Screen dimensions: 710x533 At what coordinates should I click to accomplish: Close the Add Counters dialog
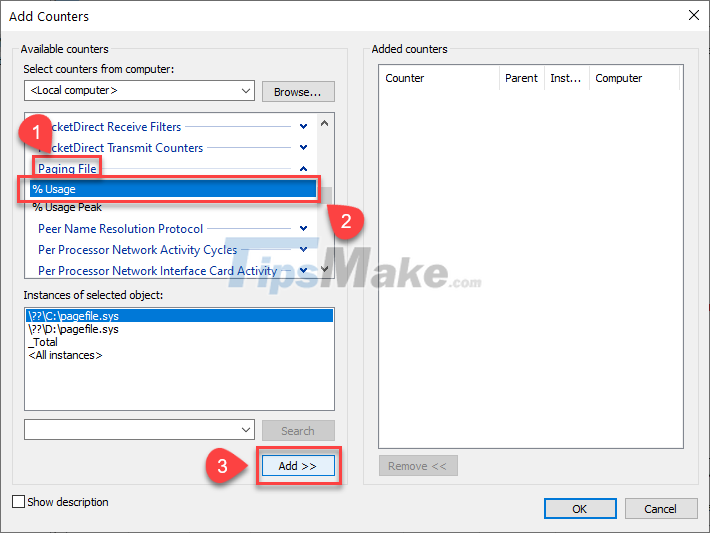pos(693,15)
